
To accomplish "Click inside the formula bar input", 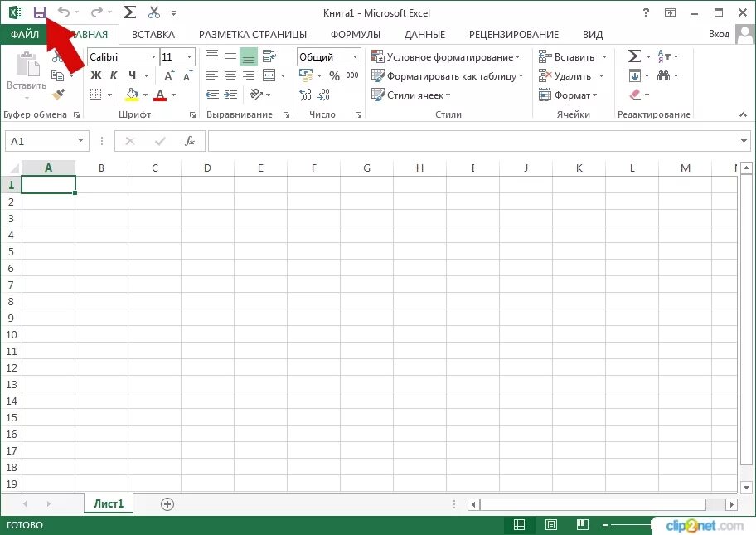I will click(x=472, y=141).
